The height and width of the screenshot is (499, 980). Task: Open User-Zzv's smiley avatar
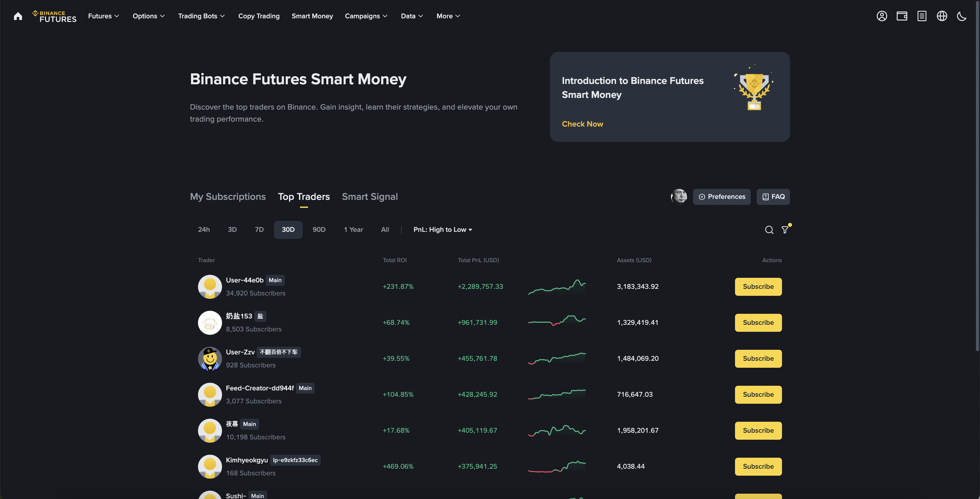210,359
